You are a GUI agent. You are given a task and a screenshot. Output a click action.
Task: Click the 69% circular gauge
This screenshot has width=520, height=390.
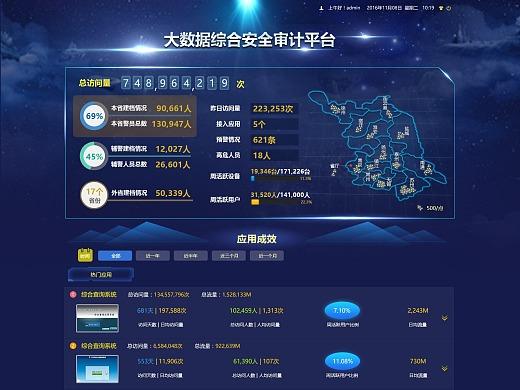pyautogui.click(x=94, y=116)
